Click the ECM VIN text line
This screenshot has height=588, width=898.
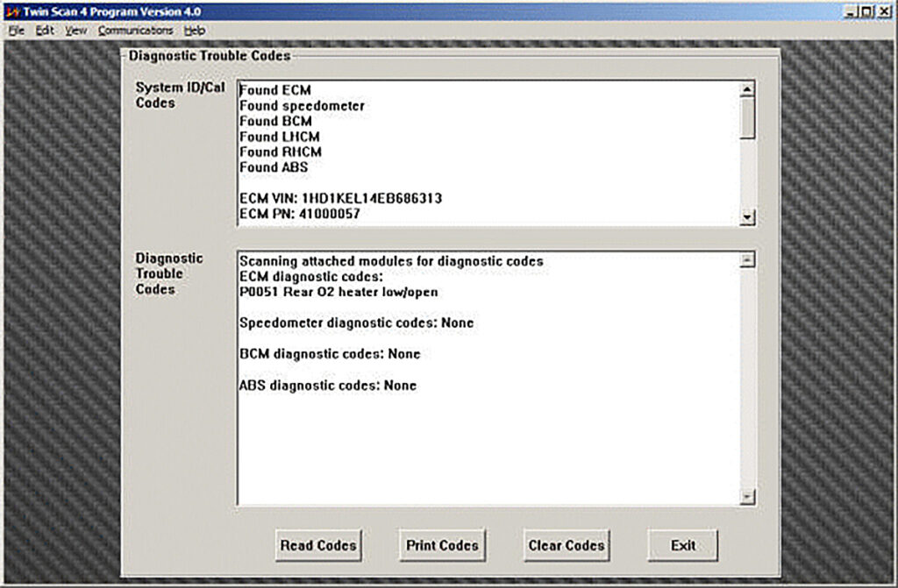(341, 198)
